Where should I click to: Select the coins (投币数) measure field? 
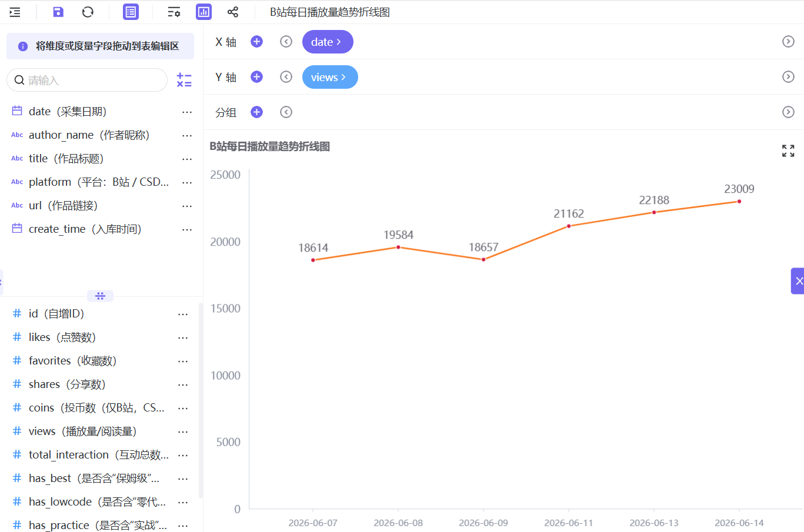pos(96,408)
